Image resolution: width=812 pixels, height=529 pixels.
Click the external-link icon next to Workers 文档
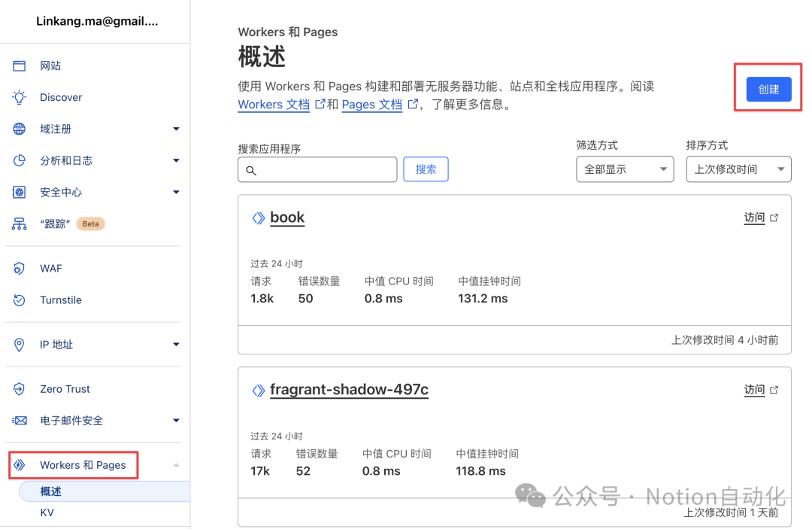320,104
